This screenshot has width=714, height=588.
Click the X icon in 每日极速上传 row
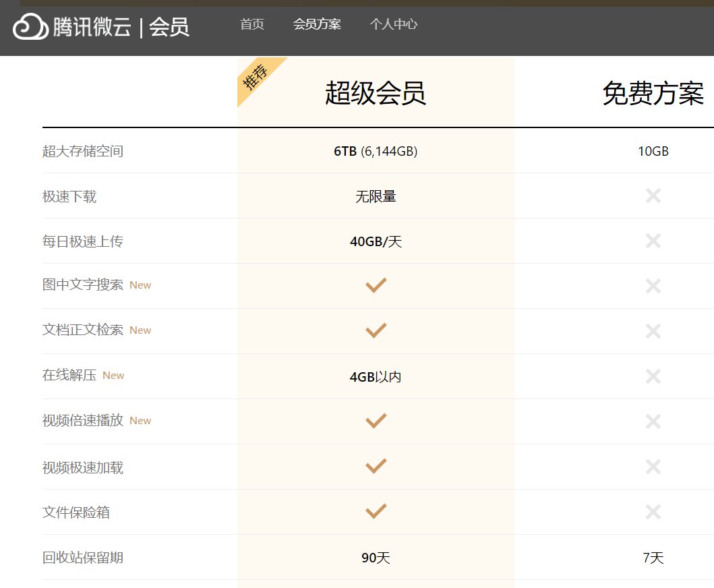pyautogui.click(x=653, y=241)
